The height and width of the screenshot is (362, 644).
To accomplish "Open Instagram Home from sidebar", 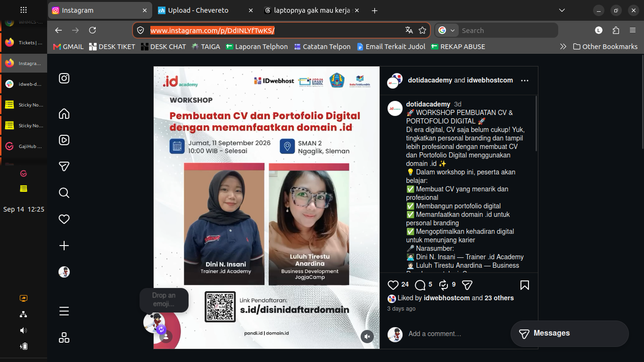I will [x=64, y=114].
